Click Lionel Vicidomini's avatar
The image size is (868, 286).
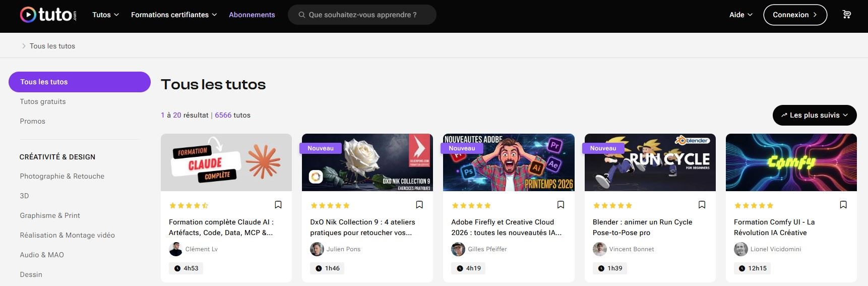pyautogui.click(x=740, y=249)
